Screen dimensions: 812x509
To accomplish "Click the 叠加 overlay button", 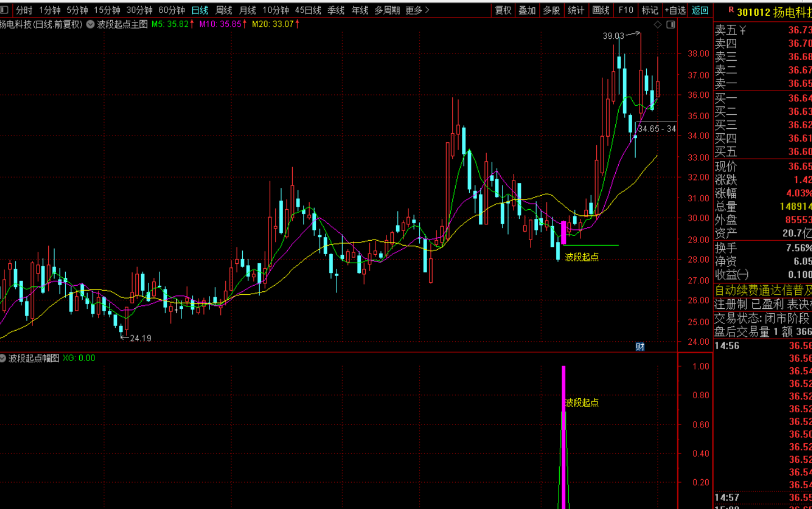I will [527, 10].
